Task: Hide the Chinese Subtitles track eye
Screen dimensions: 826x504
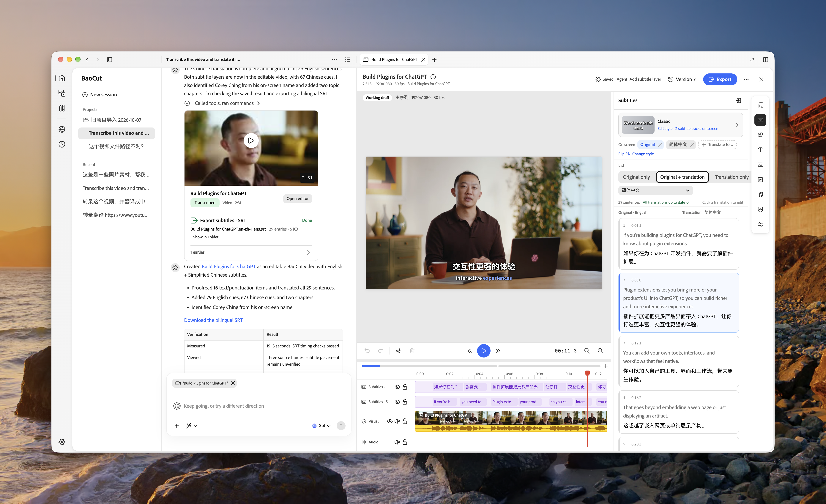Action: pos(397,387)
